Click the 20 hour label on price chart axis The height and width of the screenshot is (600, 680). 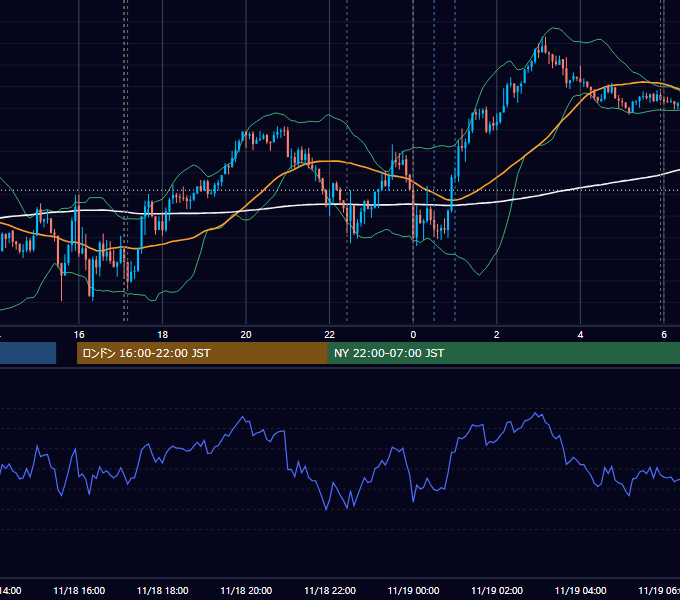tap(246, 335)
